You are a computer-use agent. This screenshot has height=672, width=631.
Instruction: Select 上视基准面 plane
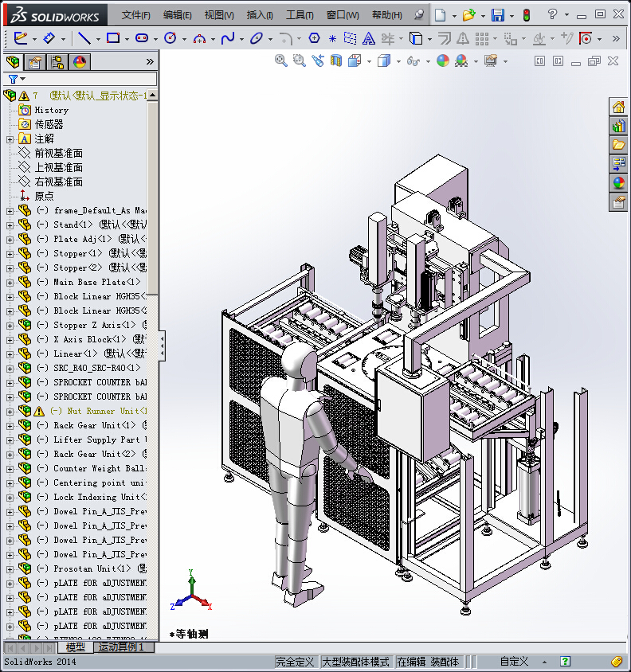click(58, 167)
